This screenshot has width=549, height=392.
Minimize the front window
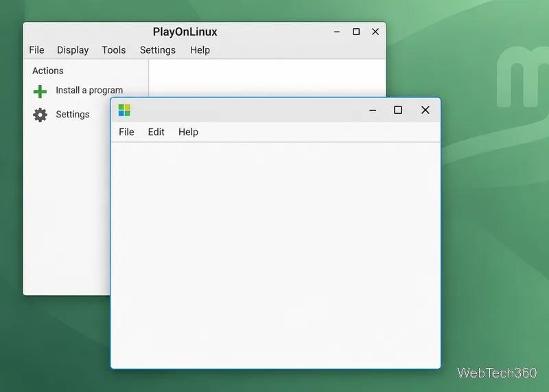point(373,111)
